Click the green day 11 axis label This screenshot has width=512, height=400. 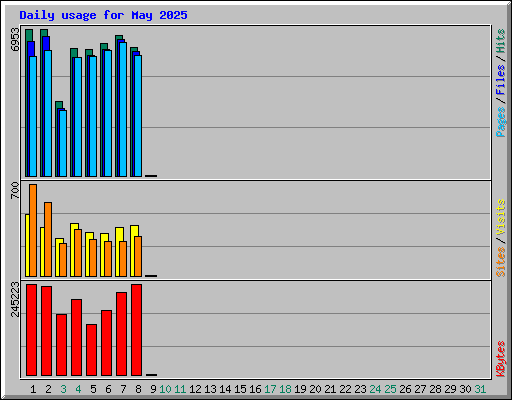tap(180, 389)
